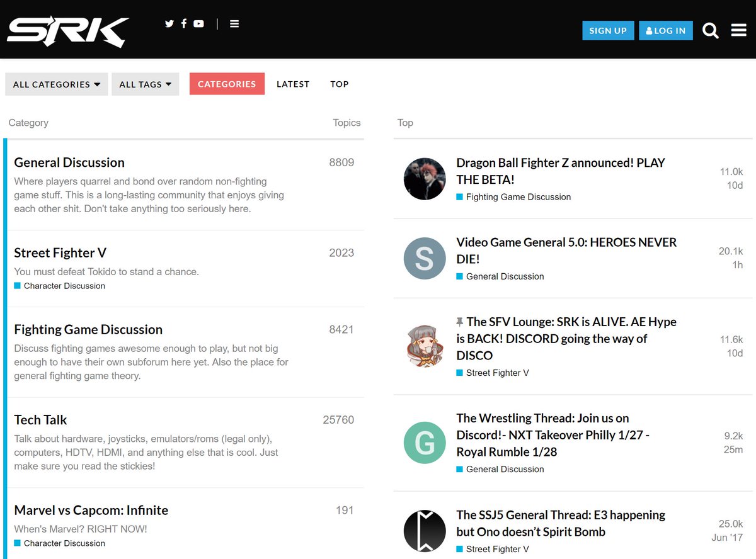Click the 'Top' column heading link
This screenshot has height=559, width=756.
coord(405,123)
